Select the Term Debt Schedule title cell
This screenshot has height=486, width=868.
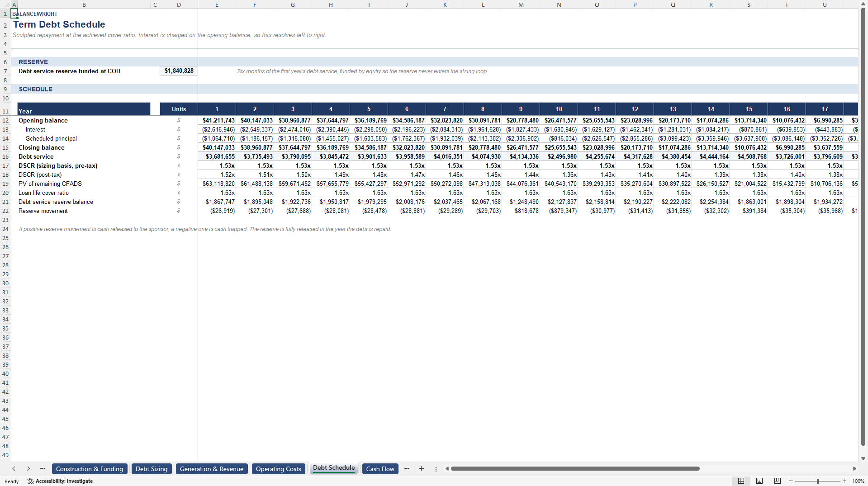click(x=59, y=25)
